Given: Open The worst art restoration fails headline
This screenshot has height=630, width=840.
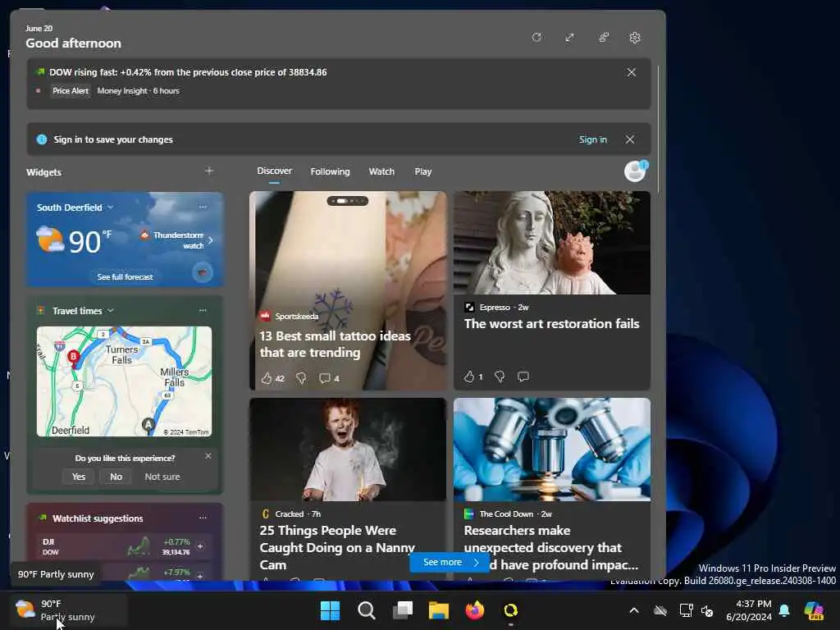Looking at the screenshot, I should 552,323.
